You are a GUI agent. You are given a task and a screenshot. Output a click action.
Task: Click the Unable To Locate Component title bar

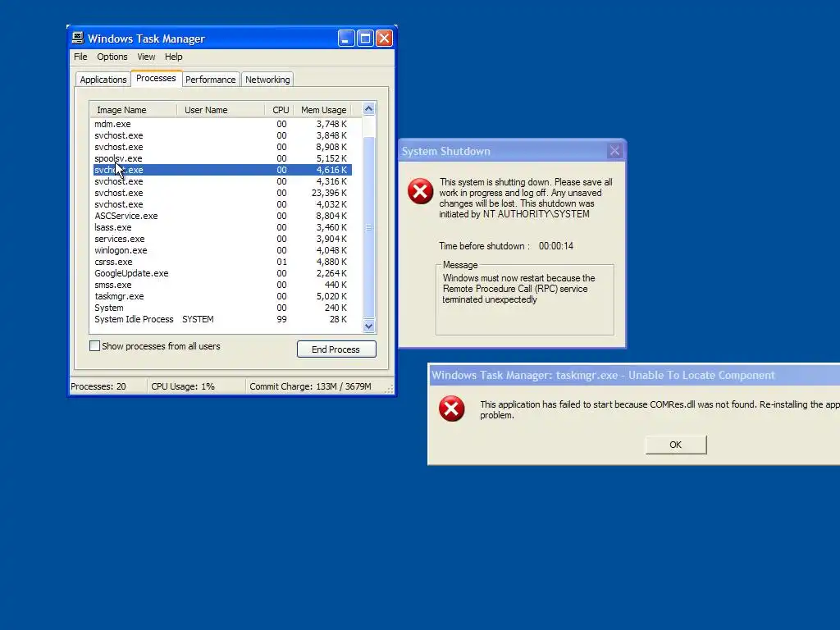pos(635,375)
